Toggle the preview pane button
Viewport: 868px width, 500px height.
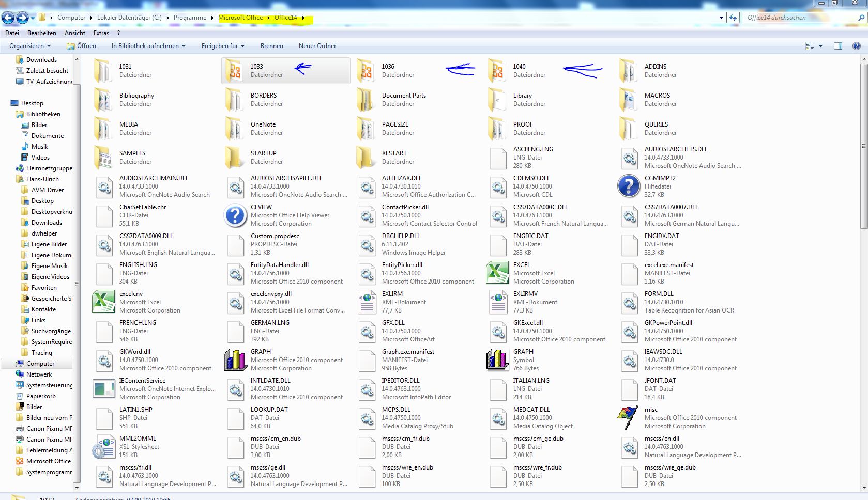pos(838,46)
